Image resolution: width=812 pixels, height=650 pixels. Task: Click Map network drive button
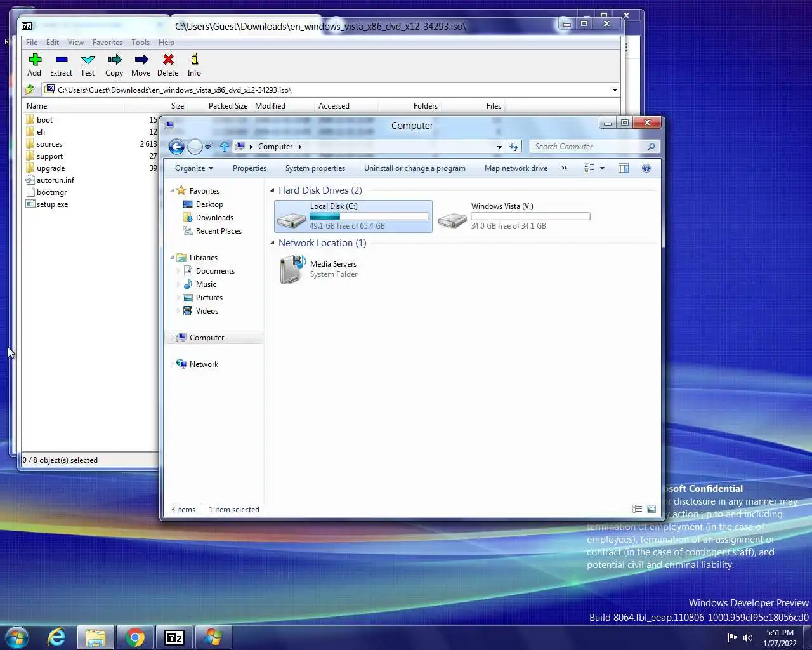[516, 168]
